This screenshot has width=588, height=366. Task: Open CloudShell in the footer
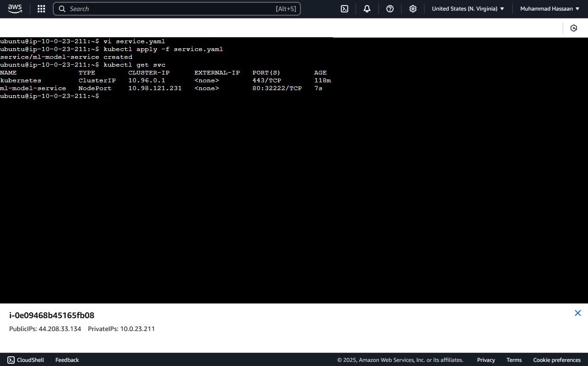[26, 360]
